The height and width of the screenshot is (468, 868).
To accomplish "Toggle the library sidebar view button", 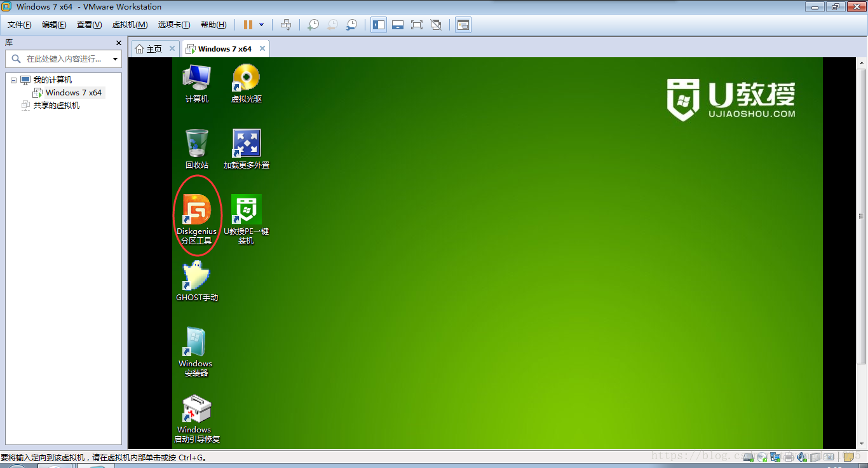I will (379, 25).
